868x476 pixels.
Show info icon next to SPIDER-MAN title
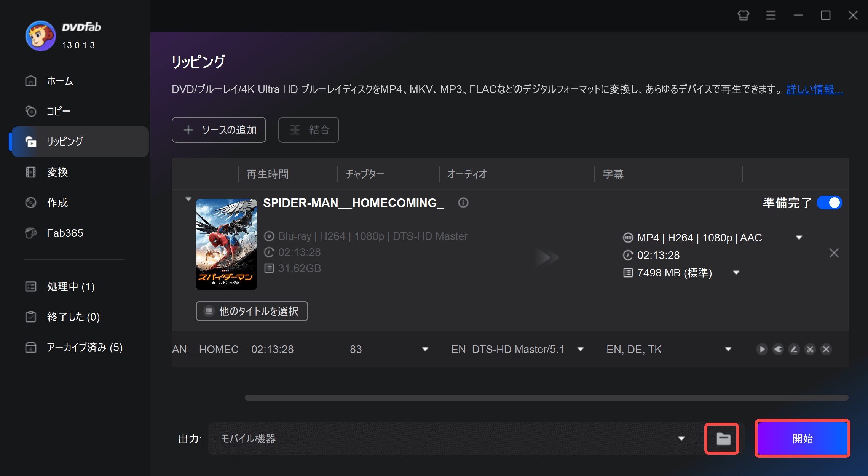pyautogui.click(x=463, y=203)
